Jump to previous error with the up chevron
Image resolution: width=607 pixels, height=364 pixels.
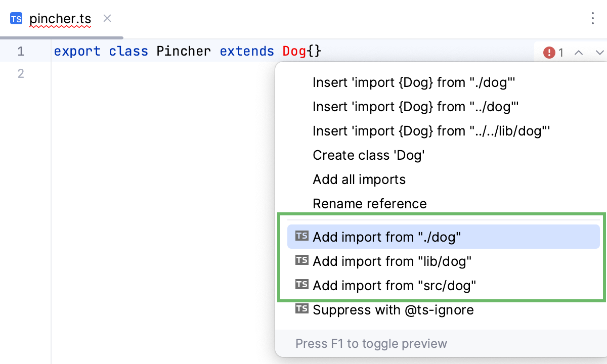click(579, 52)
